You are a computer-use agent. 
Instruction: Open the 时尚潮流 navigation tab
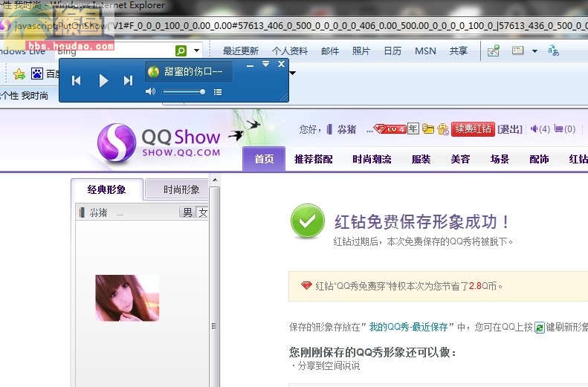click(x=372, y=159)
